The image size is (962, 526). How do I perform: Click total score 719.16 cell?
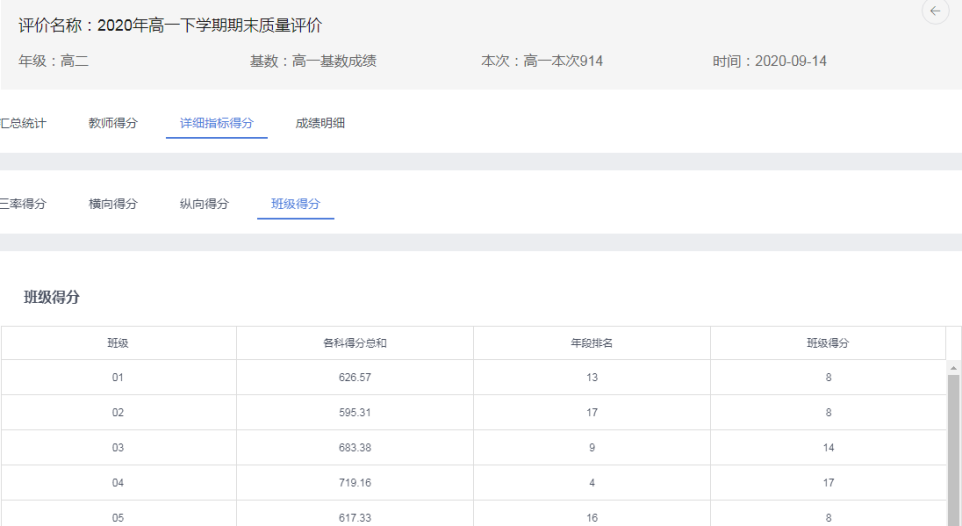[x=355, y=483]
